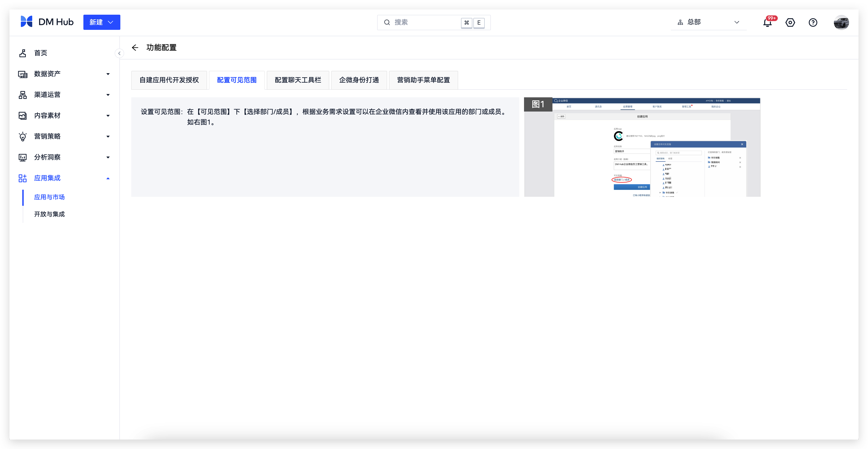Open the settings hexagon icon
Viewport: 868px width, 449px height.
click(x=790, y=22)
